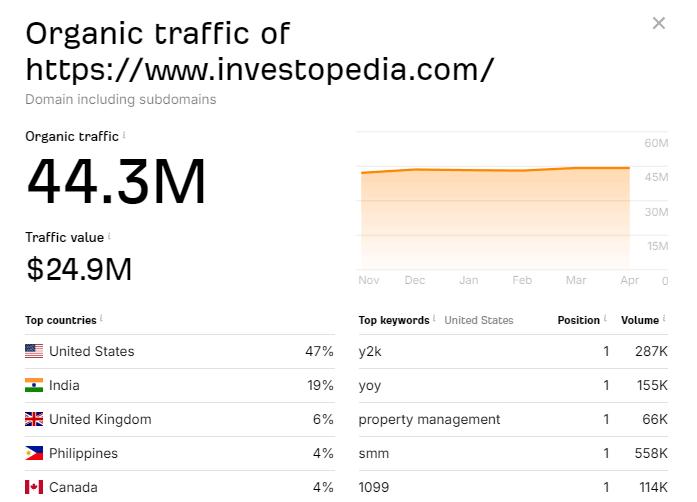Click info icon beside Traffic value
Image resolution: width=697 pixels, height=502 pixels.
(110, 237)
